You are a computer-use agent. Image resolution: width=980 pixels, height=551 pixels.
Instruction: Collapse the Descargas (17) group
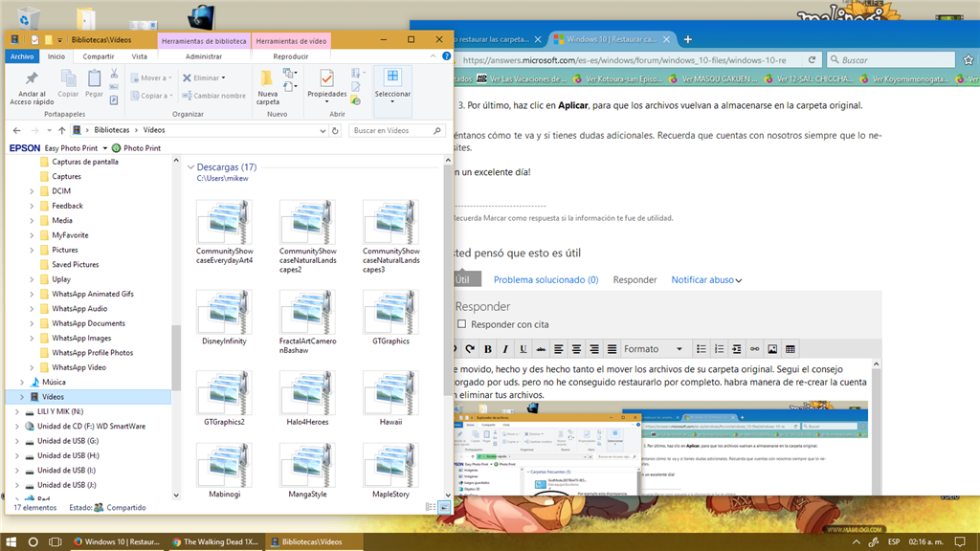point(190,167)
